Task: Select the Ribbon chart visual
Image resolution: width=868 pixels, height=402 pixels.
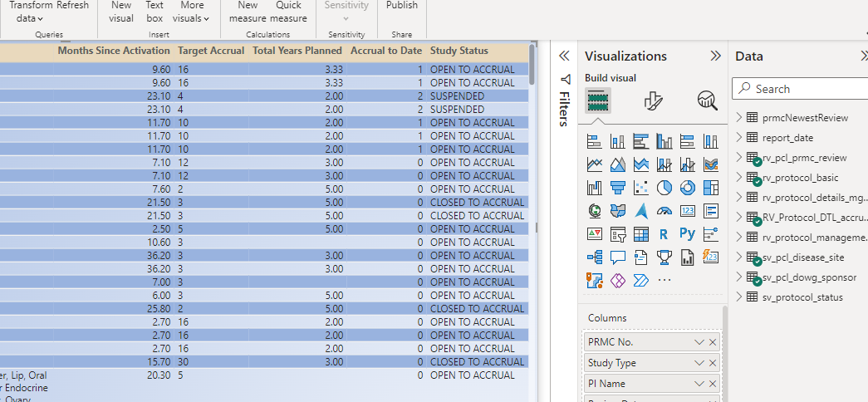Action: pyautogui.click(x=711, y=164)
